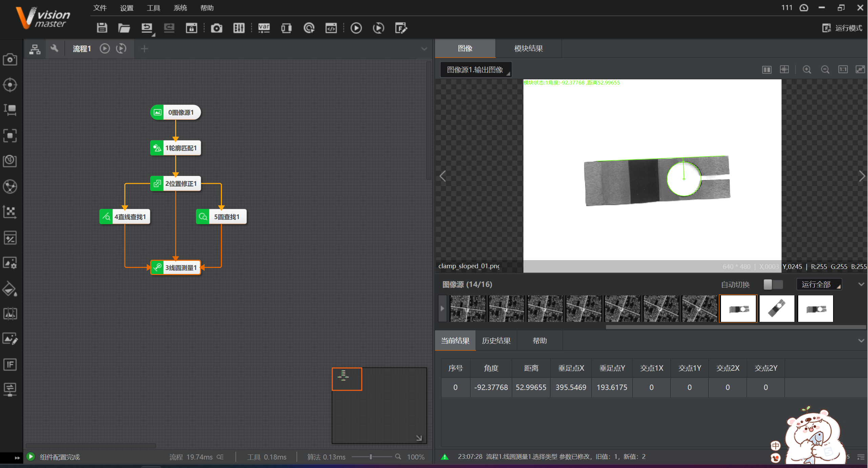
Task: Switch to the 模块结果 tab
Action: tap(528, 48)
